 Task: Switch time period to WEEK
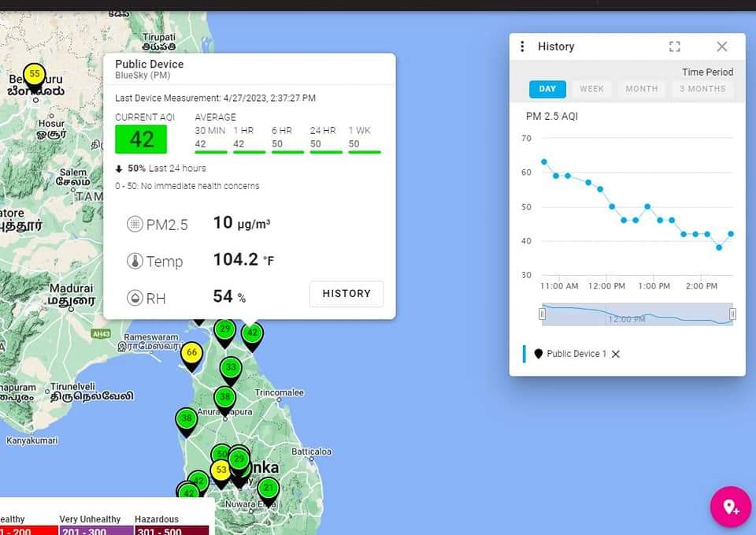[x=591, y=89]
